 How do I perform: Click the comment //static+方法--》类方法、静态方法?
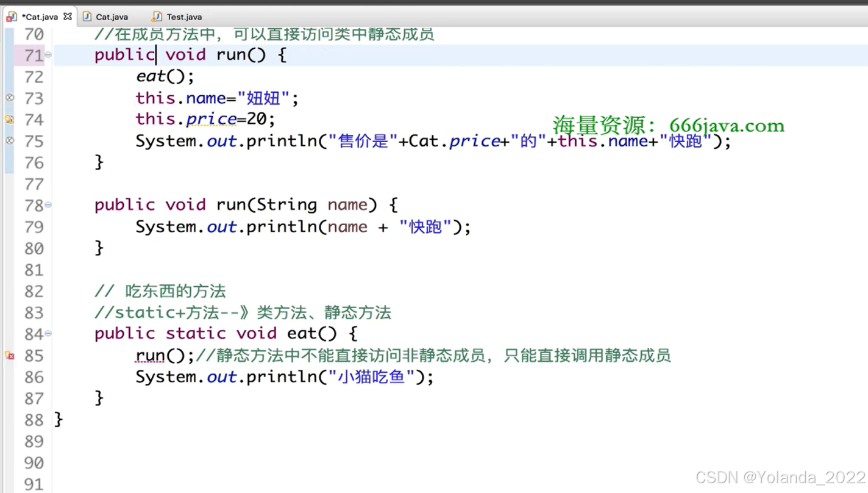(x=243, y=312)
